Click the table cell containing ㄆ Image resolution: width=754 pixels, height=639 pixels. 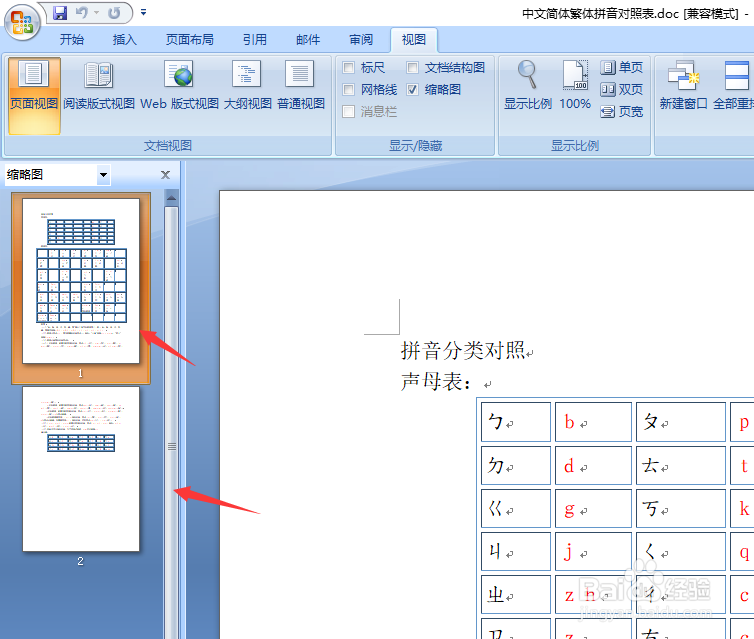click(680, 422)
